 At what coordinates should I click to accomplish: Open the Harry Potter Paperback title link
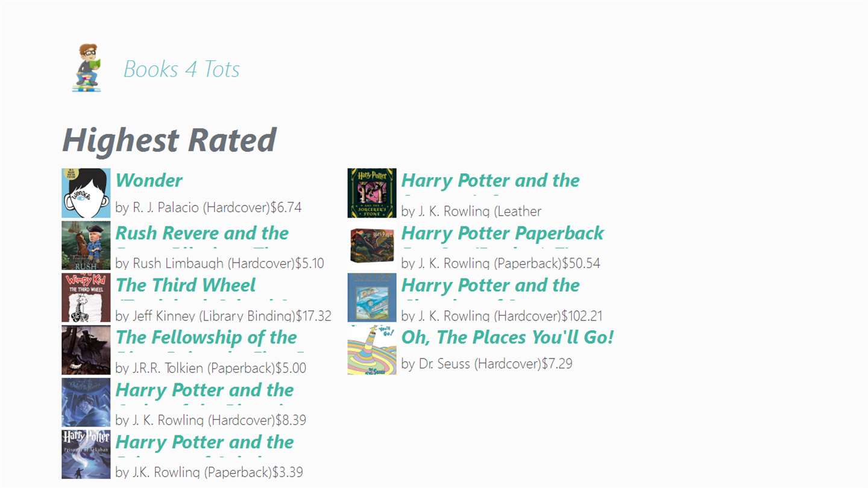[502, 233]
